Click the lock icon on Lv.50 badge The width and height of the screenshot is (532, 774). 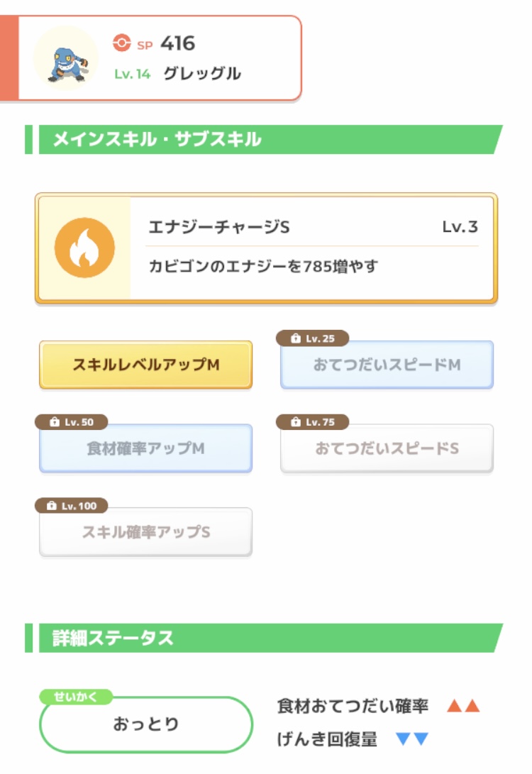tap(55, 422)
